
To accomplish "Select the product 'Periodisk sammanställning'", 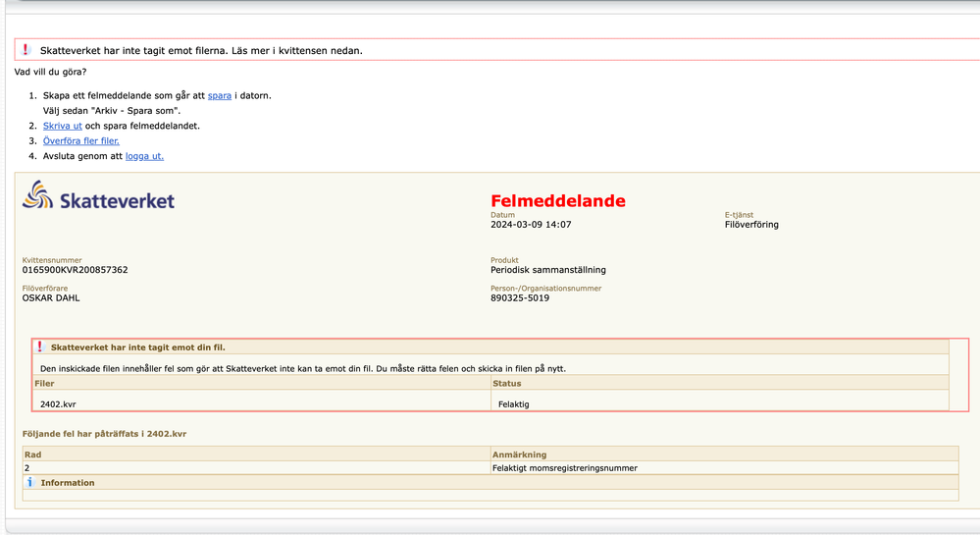I will point(548,270).
